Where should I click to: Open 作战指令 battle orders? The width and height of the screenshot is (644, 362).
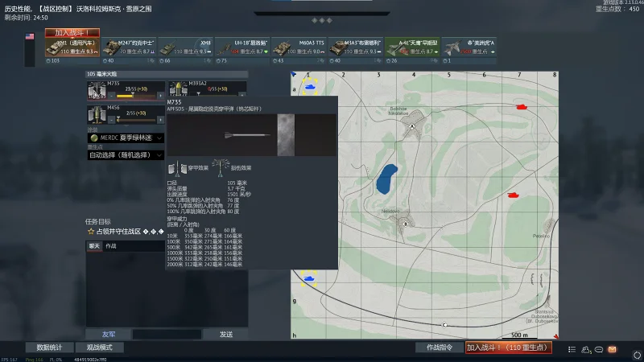click(440, 348)
